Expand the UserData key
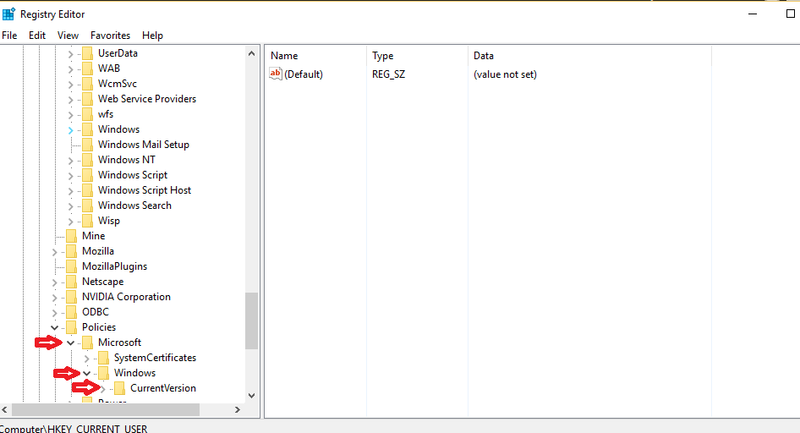Viewport: 800px width, 433px height. (70, 54)
